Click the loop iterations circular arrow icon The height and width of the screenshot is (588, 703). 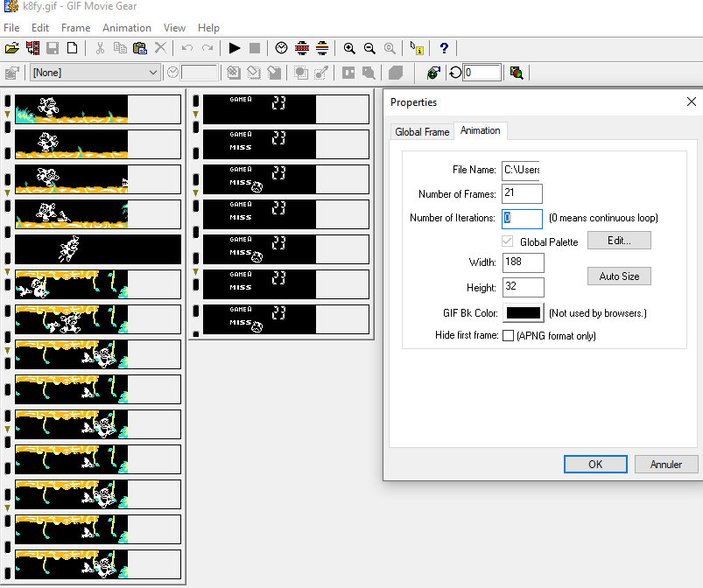click(x=455, y=73)
